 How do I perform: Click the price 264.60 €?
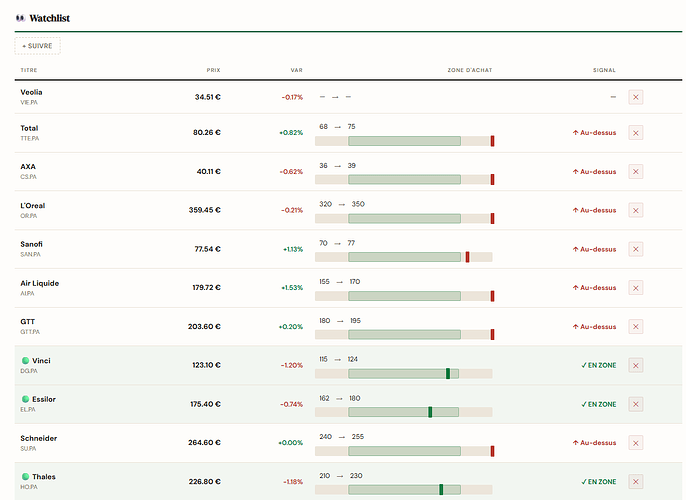click(205, 443)
